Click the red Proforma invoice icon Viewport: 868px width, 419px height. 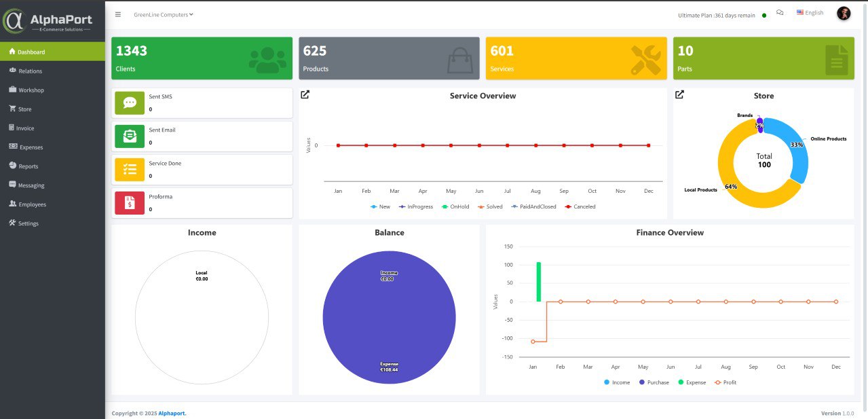point(130,202)
